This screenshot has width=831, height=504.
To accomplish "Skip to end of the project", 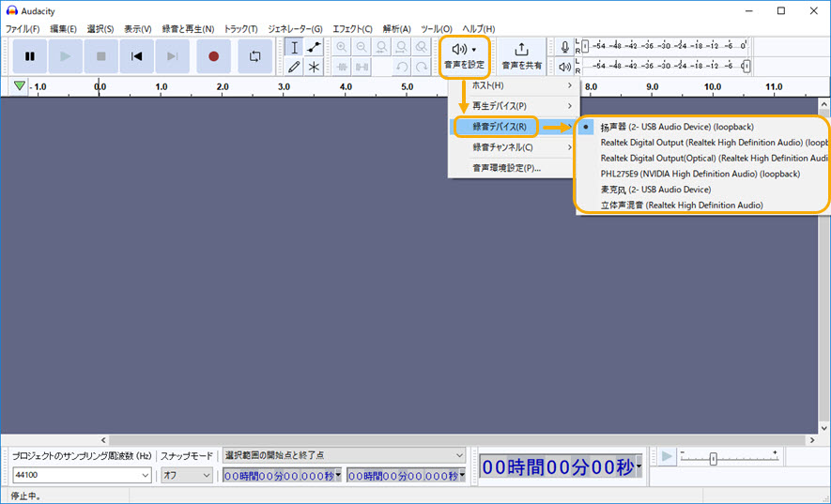I will [x=172, y=56].
